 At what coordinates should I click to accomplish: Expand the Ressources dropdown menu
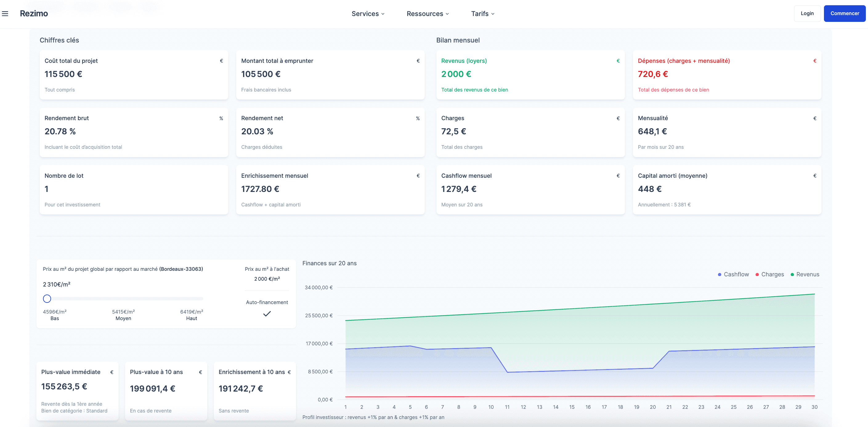point(428,14)
